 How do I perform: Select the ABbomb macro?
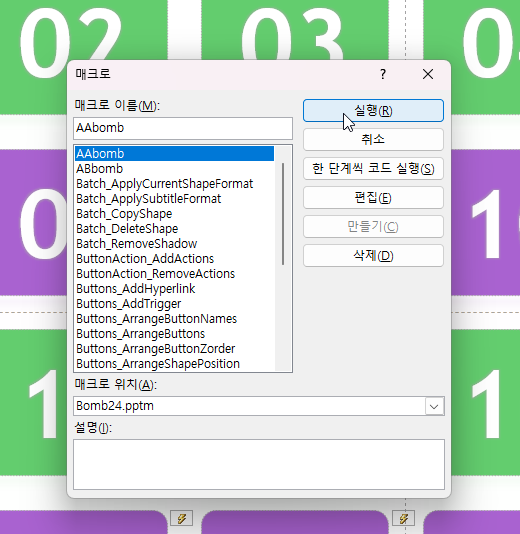(x=174, y=169)
